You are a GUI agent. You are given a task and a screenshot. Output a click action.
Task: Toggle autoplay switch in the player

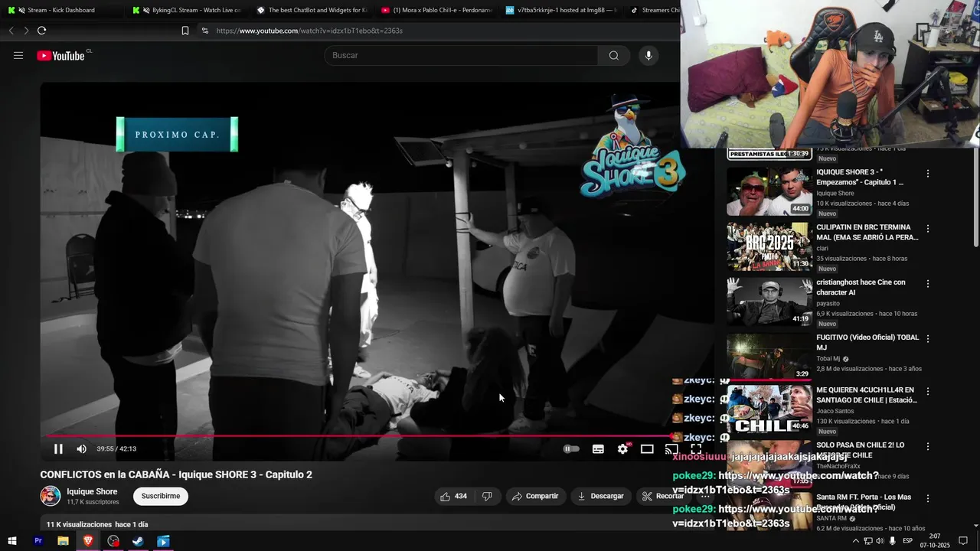click(x=571, y=449)
